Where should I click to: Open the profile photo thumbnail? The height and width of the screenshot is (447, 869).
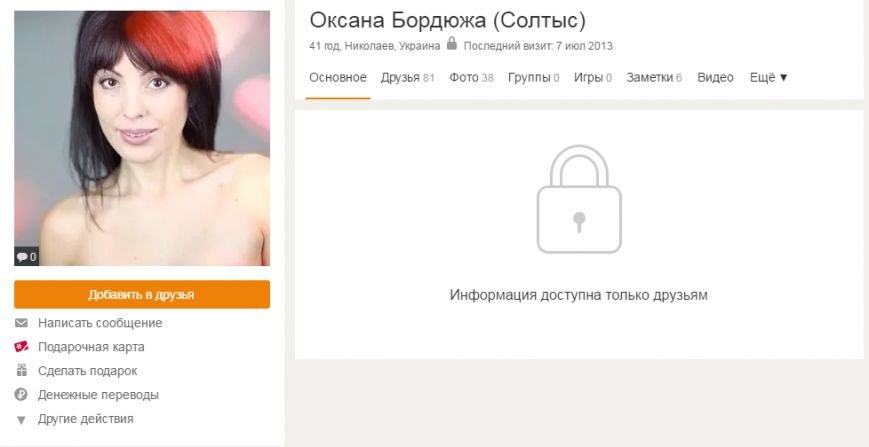pyautogui.click(x=142, y=138)
